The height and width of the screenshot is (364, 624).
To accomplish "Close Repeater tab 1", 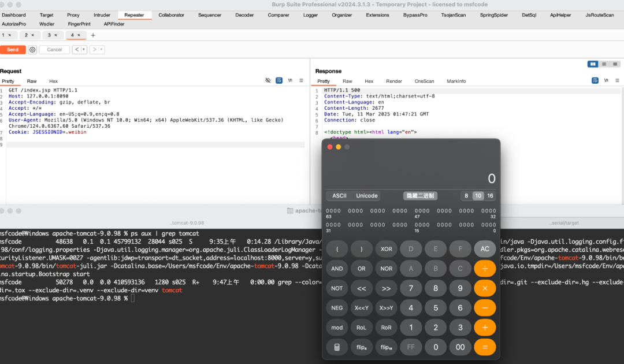I will click(x=10, y=35).
